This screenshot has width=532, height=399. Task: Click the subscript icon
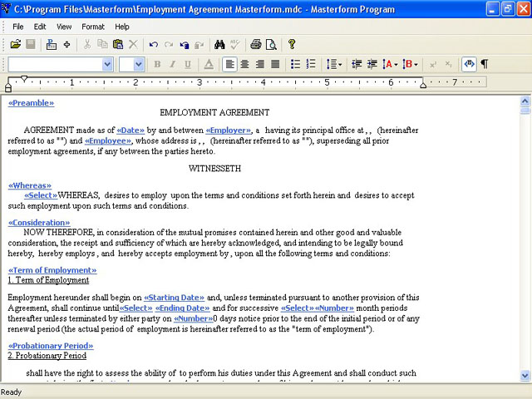point(448,65)
